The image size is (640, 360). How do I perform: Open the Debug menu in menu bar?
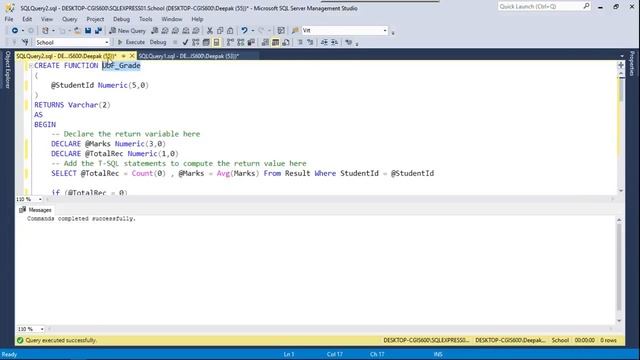click(121, 19)
